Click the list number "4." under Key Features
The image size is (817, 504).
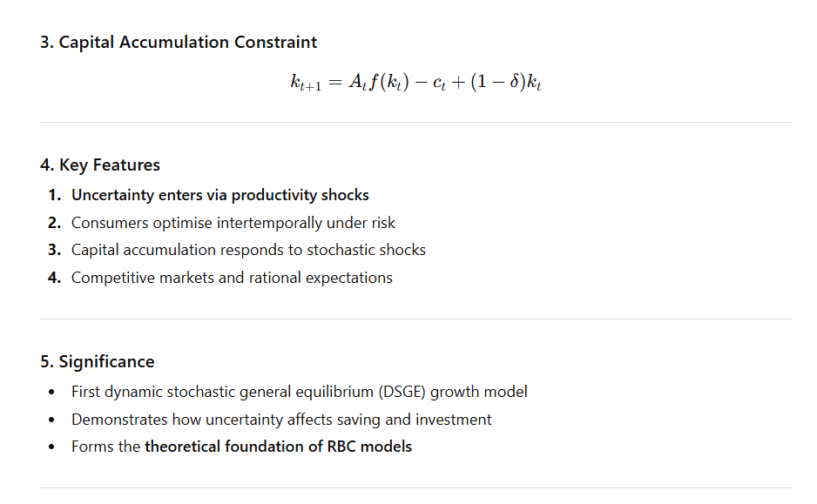(54, 278)
